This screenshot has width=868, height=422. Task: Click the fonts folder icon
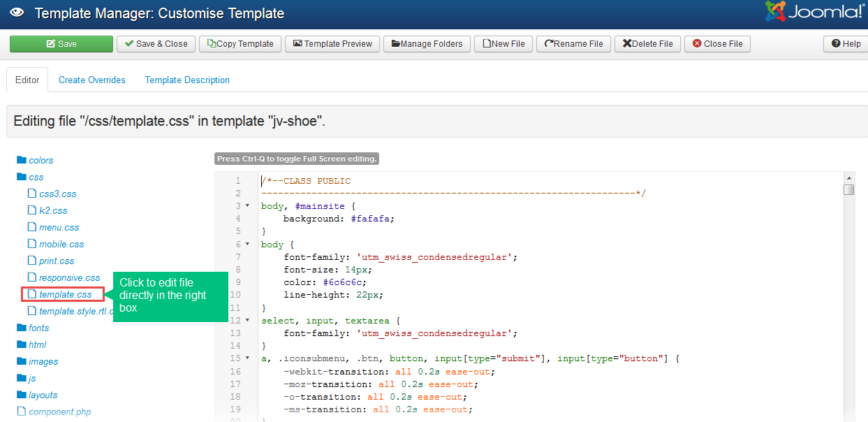coord(21,328)
